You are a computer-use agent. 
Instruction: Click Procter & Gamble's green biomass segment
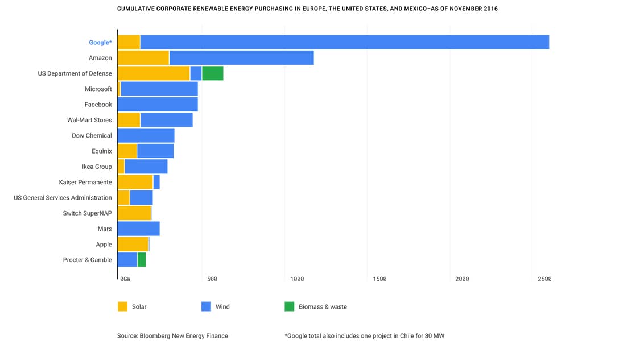142,260
